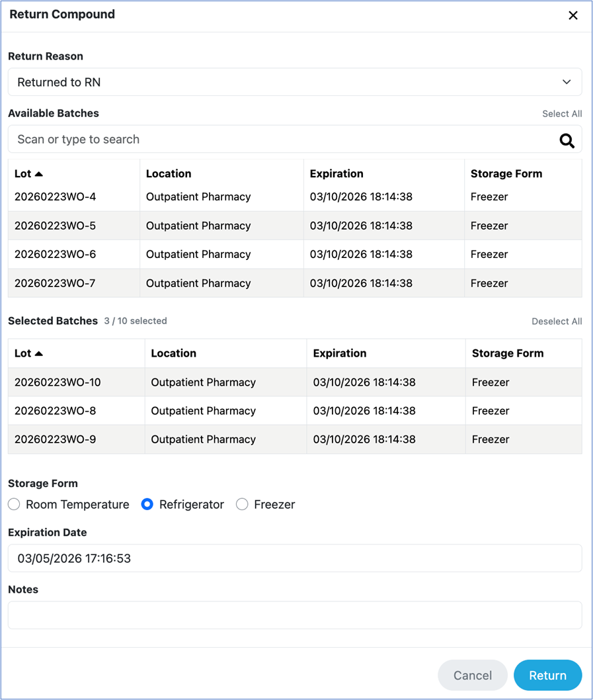Choose Freezer storage form option
This screenshot has width=593, height=700.
click(243, 505)
